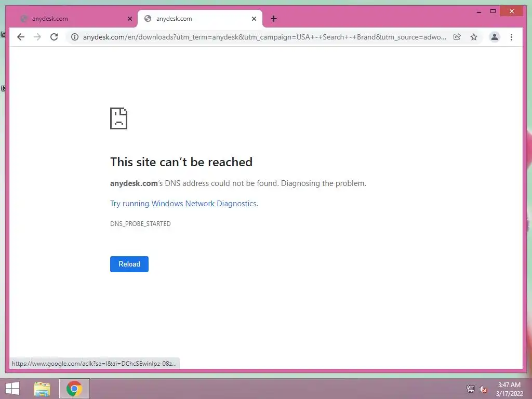Maximize the Chrome window
This screenshot has height=399, width=532.
(493, 11)
